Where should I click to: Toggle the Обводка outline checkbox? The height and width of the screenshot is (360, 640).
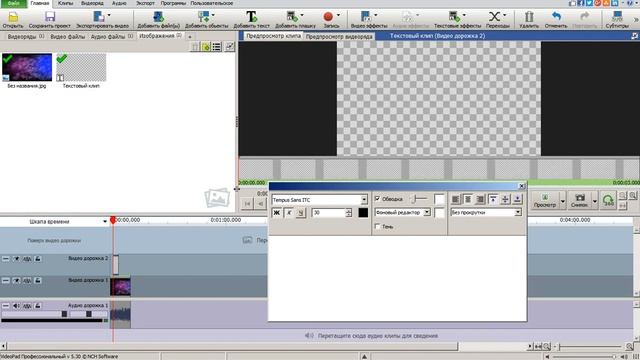(378, 199)
